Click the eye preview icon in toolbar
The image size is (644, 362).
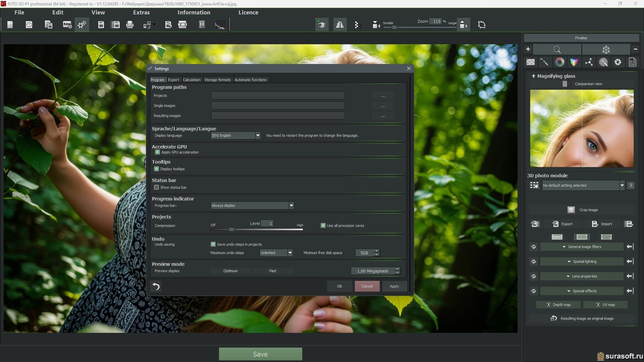click(x=322, y=24)
